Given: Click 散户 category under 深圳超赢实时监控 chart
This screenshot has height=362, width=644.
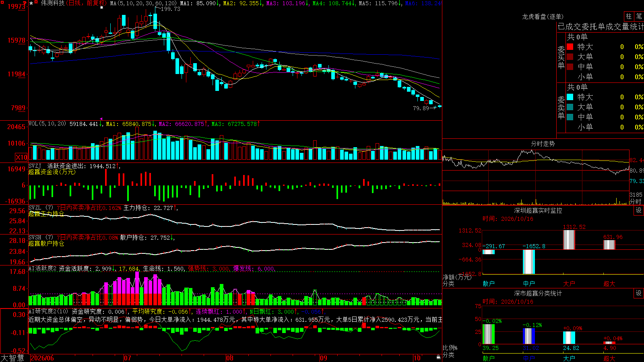Looking at the screenshot, I should click(489, 283).
